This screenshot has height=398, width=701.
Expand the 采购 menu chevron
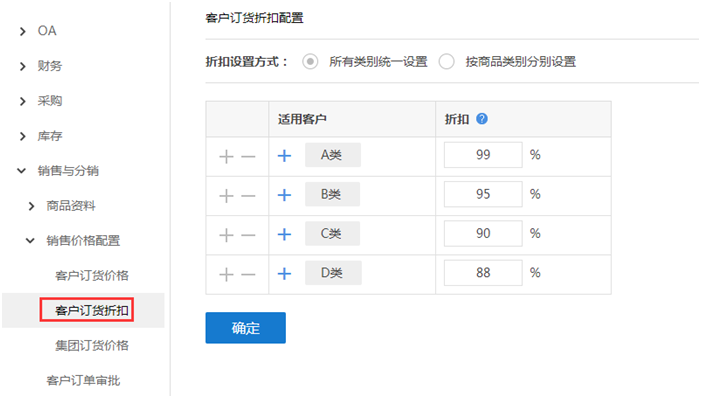coord(22,102)
